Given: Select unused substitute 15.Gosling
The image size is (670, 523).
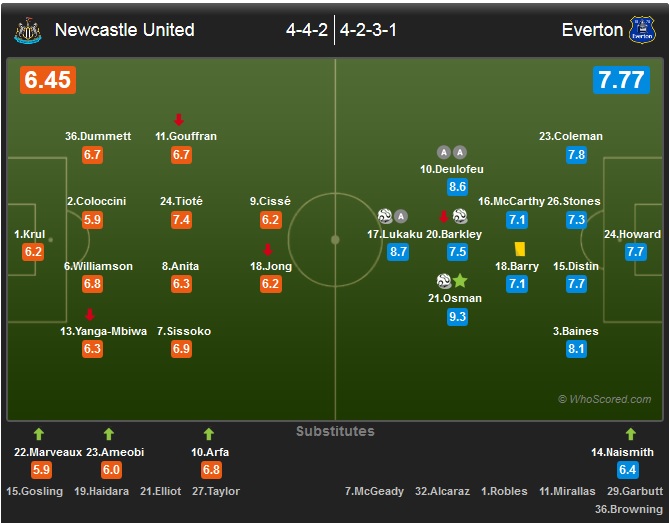Looking at the screenshot, I should point(35,491).
